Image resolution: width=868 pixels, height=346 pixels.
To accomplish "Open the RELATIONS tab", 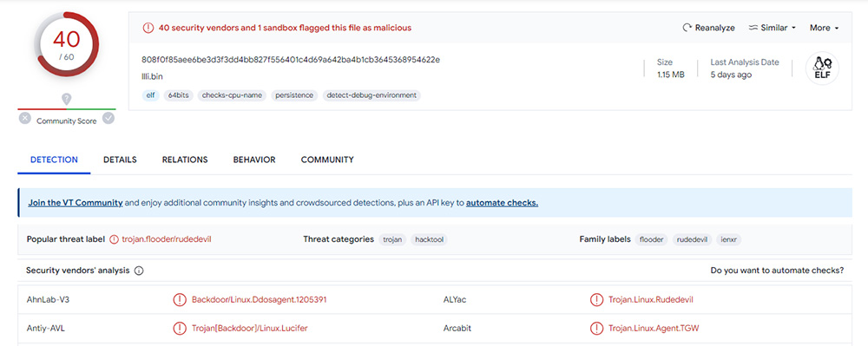I will [x=185, y=160].
